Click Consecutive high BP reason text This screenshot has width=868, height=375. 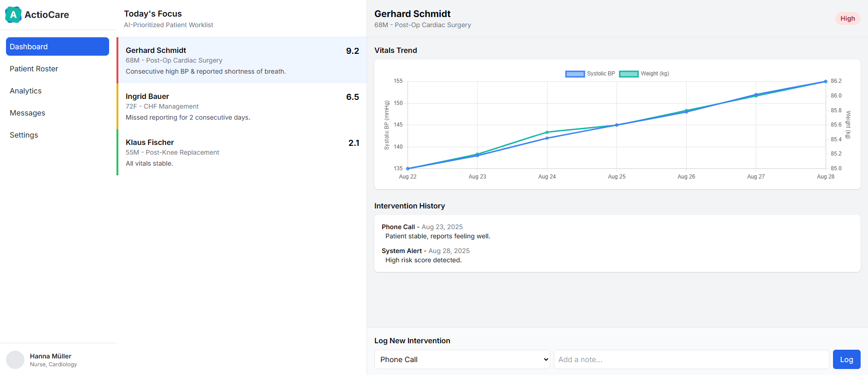pos(206,71)
